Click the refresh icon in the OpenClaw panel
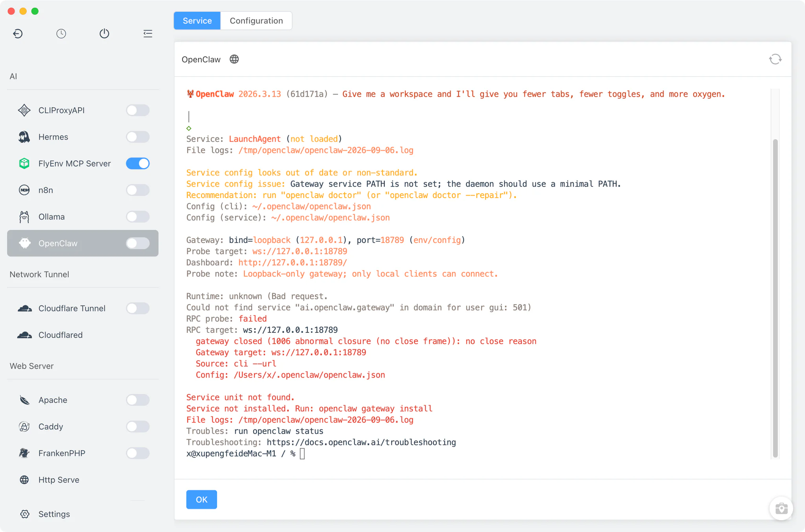The width and height of the screenshot is (805, 532). (x=775, y=59)
